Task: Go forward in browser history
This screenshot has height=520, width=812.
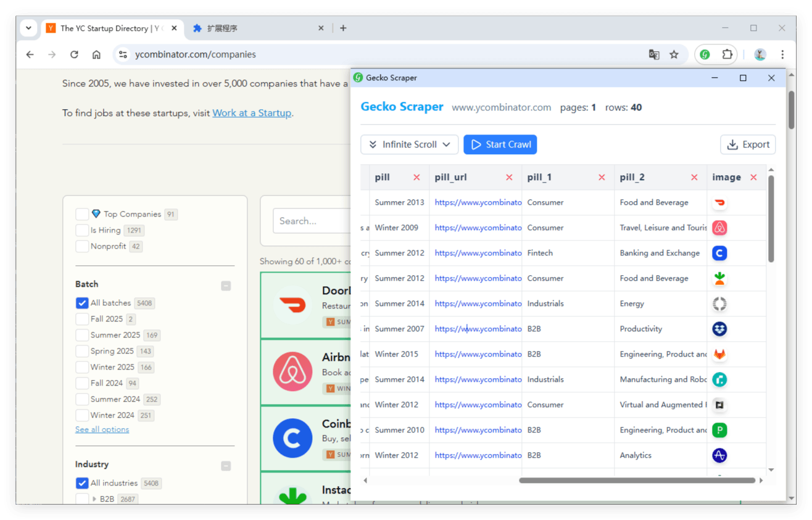Action: [52, 54]
